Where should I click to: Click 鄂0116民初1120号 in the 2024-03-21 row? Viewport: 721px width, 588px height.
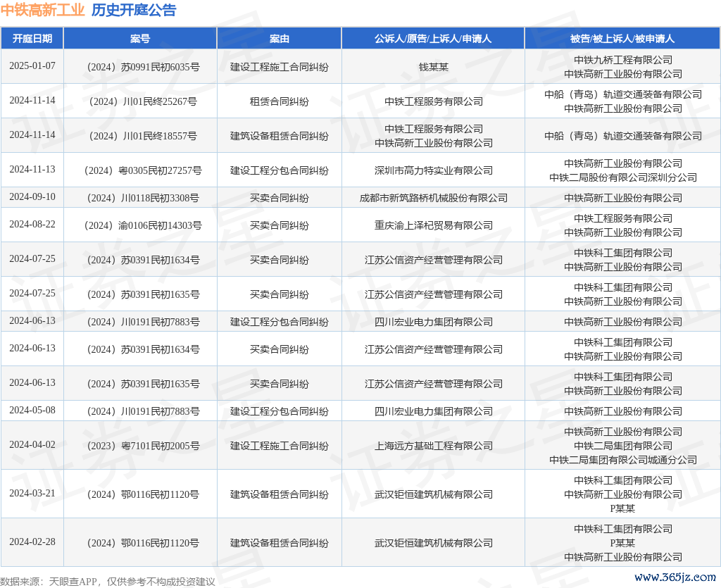tap(143, 494)
